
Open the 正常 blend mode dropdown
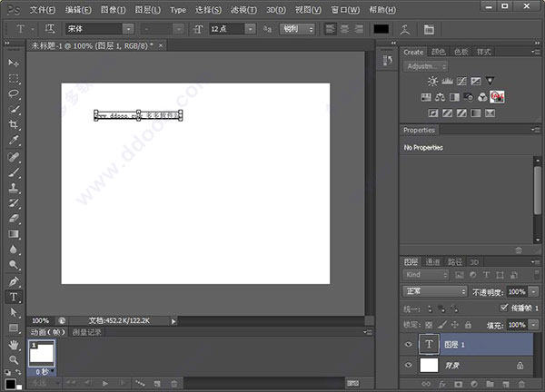click(x=435, y=291)
